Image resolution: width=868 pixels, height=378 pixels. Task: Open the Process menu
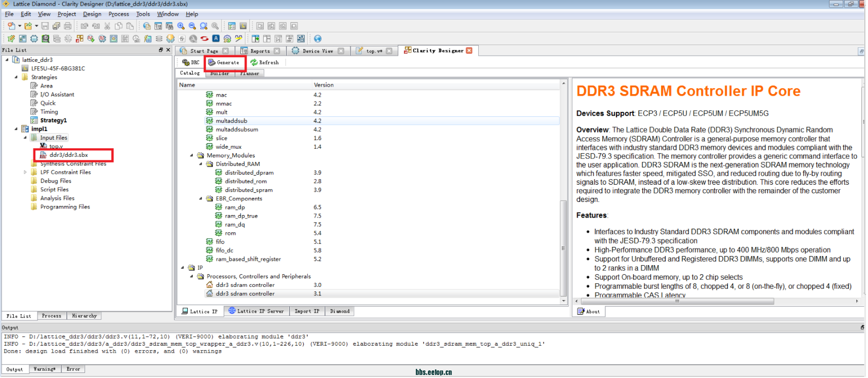tap(118, 14)
